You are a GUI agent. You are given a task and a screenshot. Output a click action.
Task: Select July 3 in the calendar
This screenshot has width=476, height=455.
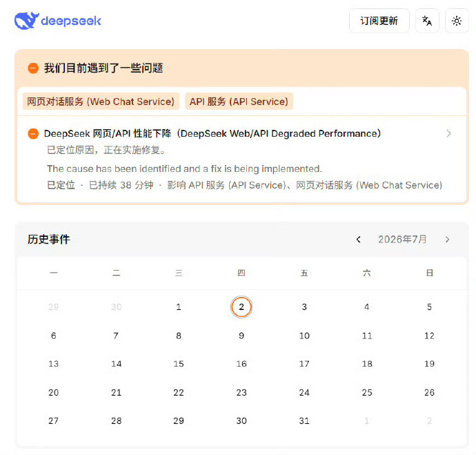(x=304, y=307)
